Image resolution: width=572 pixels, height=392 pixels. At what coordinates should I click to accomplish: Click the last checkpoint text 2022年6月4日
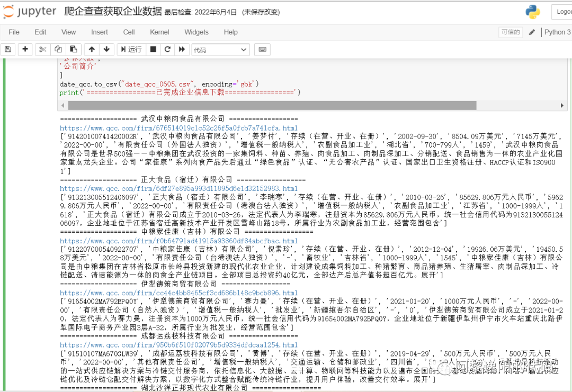215,12
